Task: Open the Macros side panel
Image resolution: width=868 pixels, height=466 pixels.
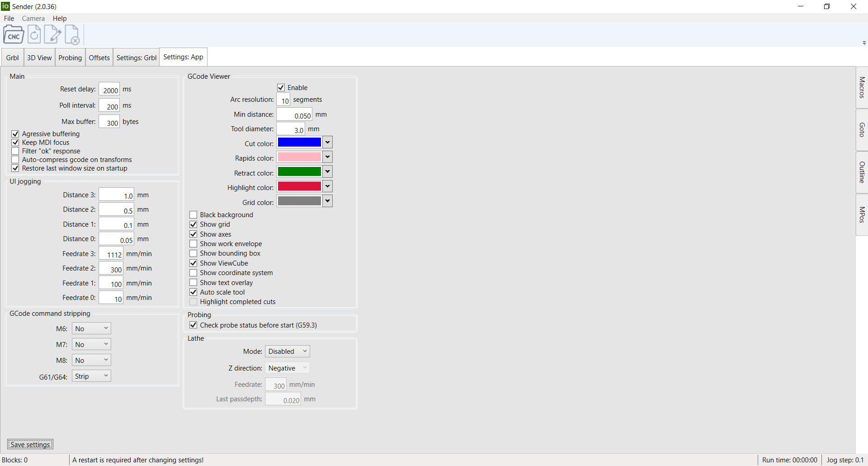Action: 862,87
